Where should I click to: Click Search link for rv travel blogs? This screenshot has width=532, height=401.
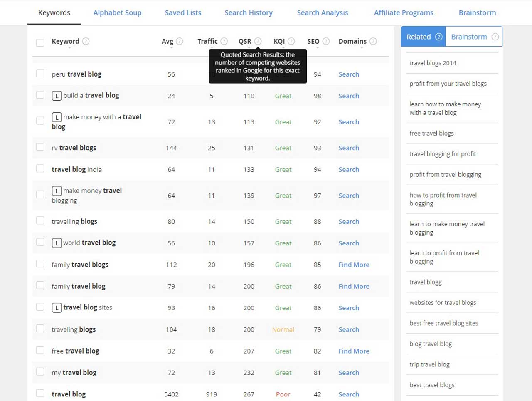click(x=349, y=148)
